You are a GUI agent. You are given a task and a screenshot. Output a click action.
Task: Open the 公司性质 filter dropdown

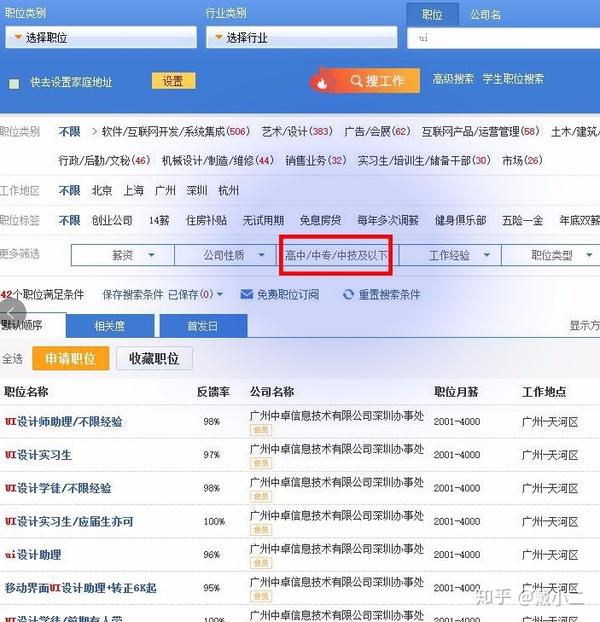pos(225,255)
